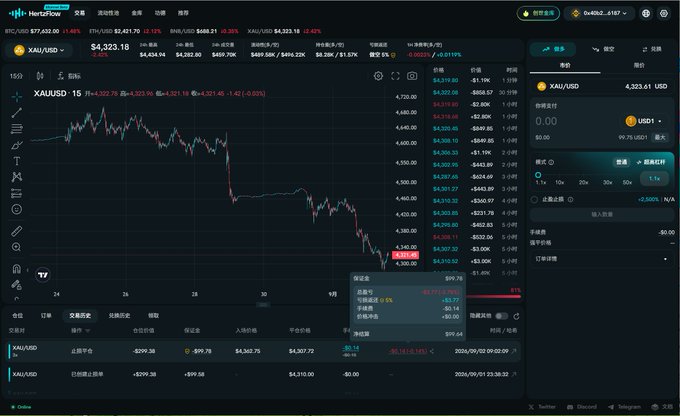Click the HertzFlow logo
This screenshot has width=680, height=416.
[35, 13]
